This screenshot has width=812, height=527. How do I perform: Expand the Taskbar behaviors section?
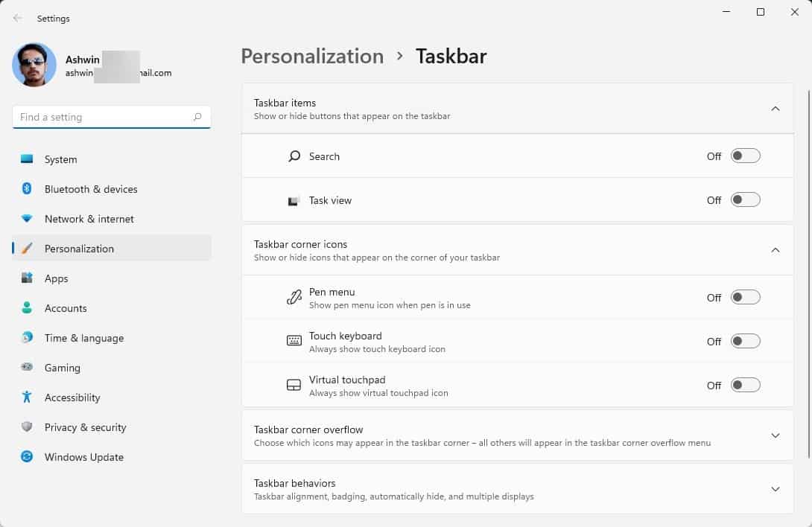click(775, 489)
